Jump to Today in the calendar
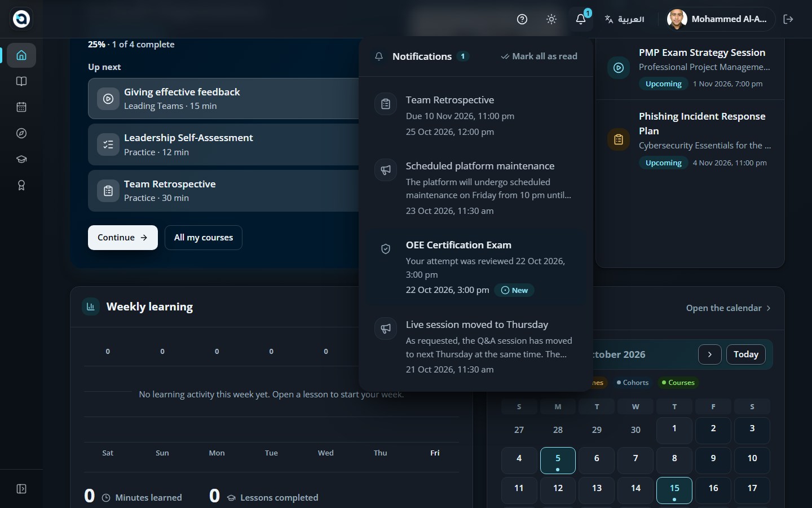 pos(746,354)
